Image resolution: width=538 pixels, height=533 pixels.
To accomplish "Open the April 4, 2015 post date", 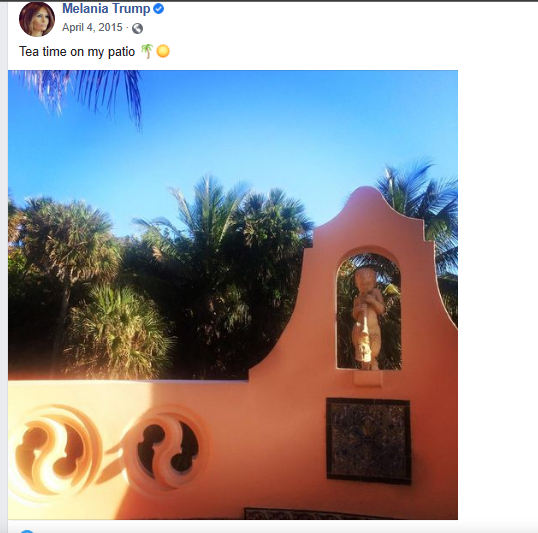I will tap(92, 27).
